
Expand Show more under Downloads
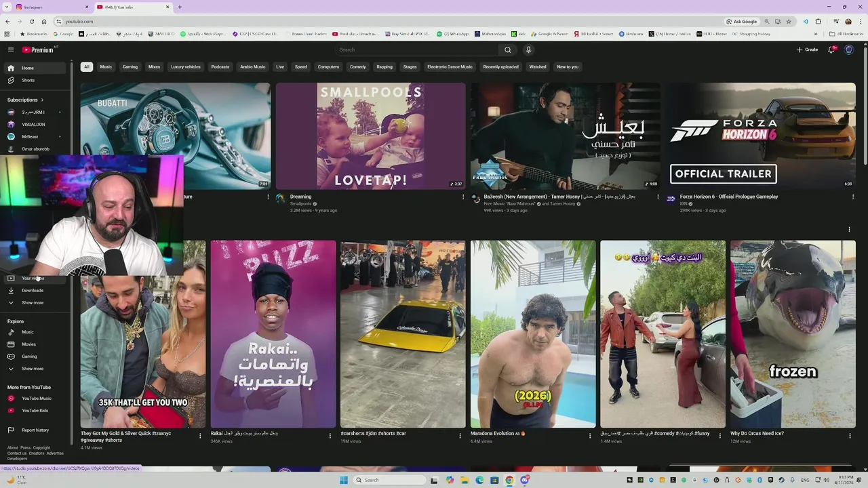pyautogui.click(x=35, y=302)
